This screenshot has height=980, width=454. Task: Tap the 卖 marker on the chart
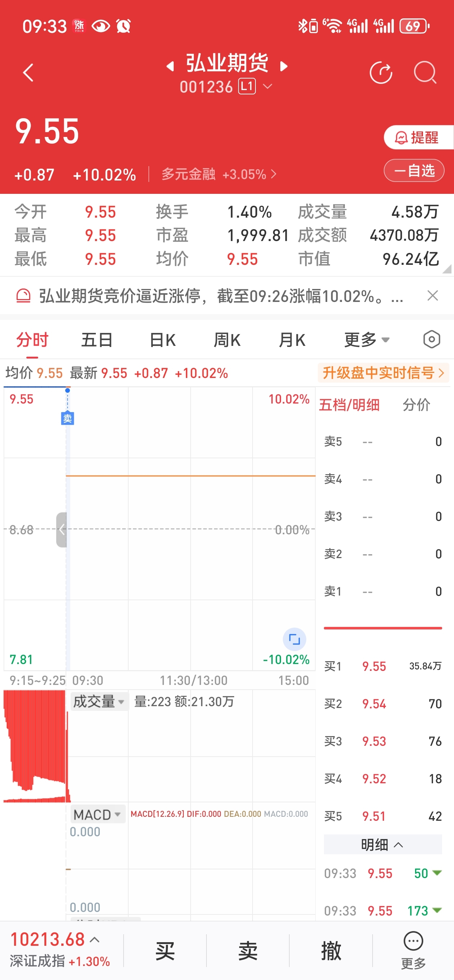(x=67, y=418)
